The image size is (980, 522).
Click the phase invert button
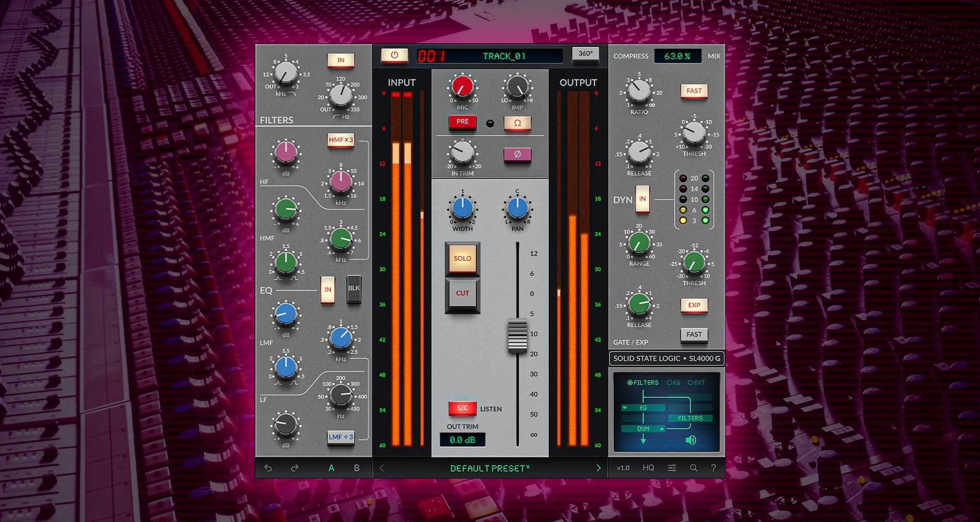coord(517,154)
